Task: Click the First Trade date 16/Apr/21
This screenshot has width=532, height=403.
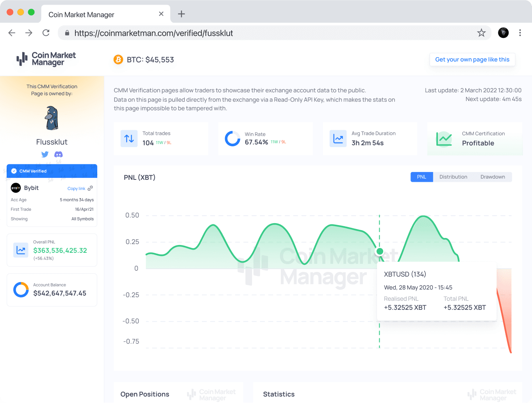Action: (84, 209)
